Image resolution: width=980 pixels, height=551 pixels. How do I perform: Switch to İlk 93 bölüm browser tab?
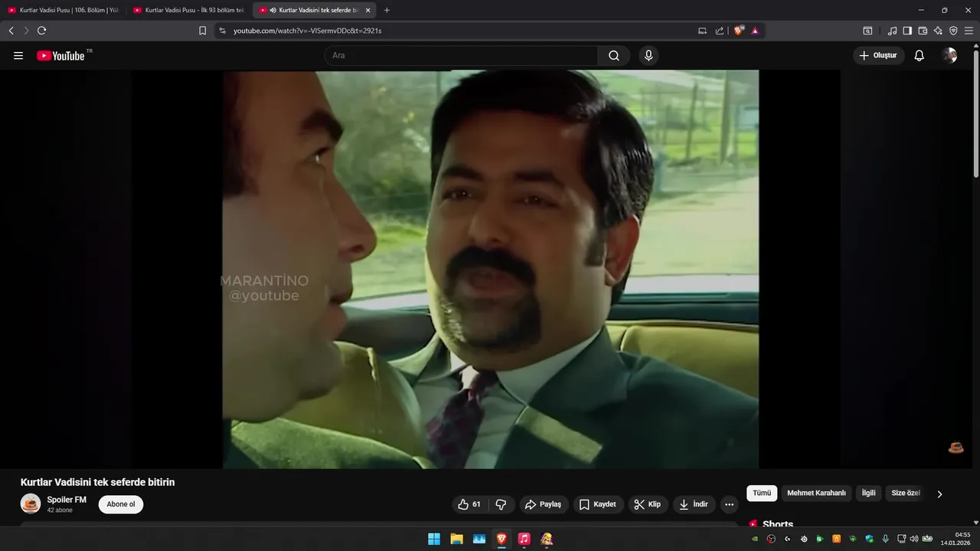click(188, 10)
